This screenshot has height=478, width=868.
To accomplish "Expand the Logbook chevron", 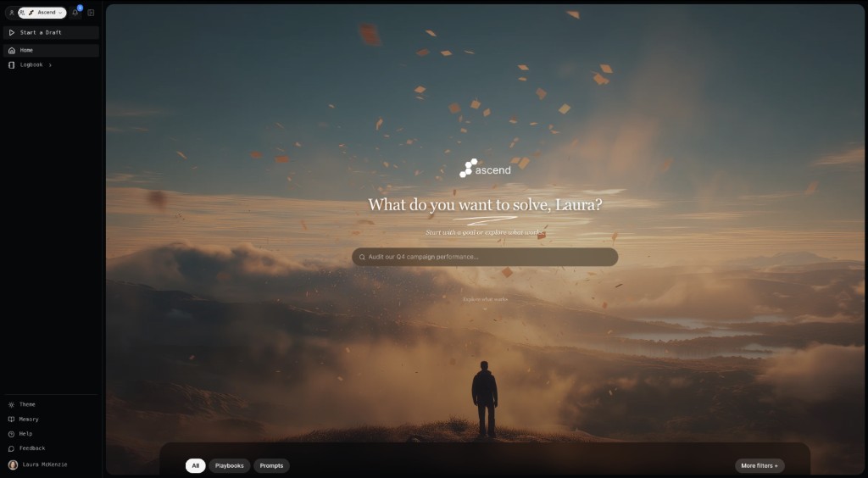I will [50, 65].
